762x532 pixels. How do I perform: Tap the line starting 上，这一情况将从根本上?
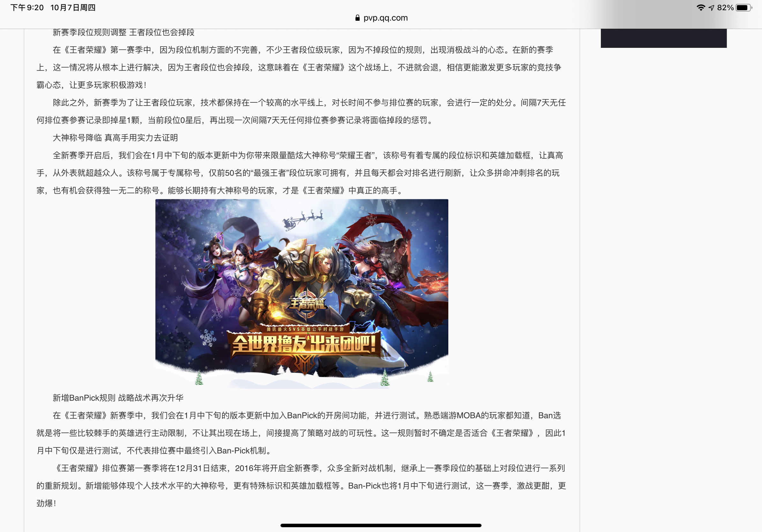point(299,67)
